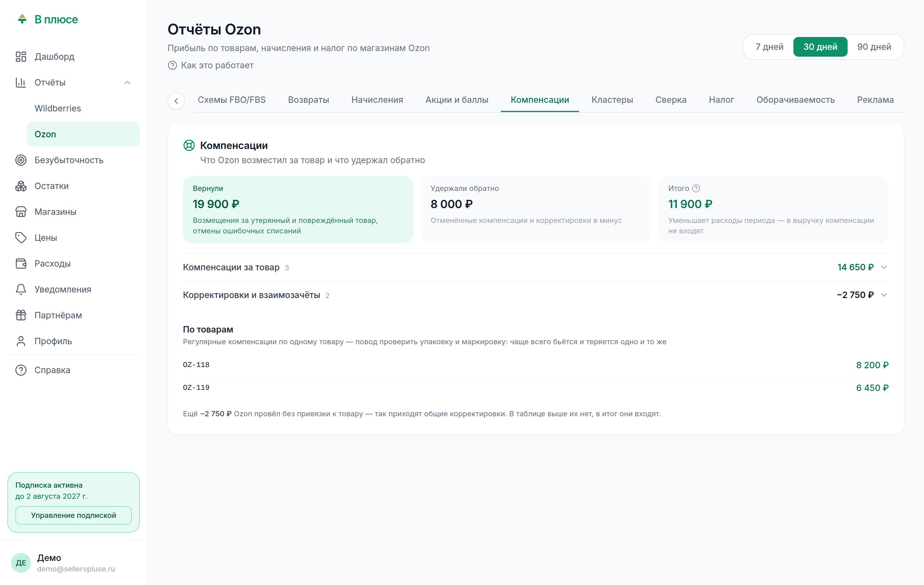
Task: Go to Дашборд in the sidebar
Action: coord(74,57)
